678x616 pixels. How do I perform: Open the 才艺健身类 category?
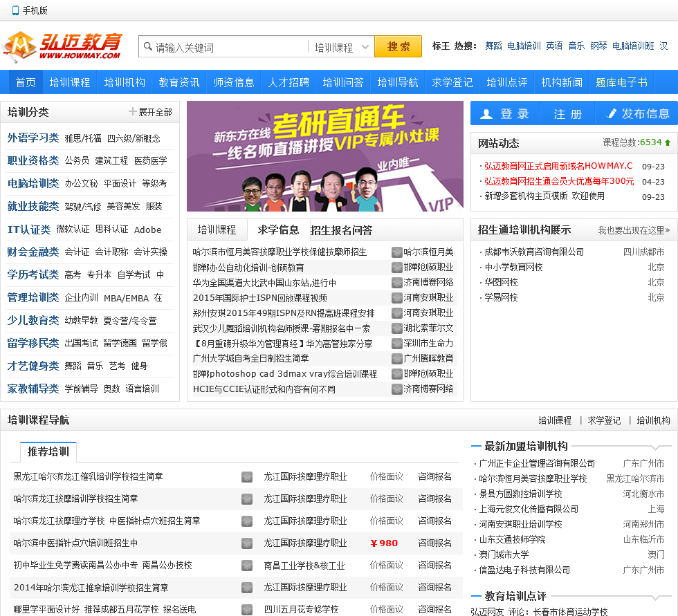(x=33, y=366)
